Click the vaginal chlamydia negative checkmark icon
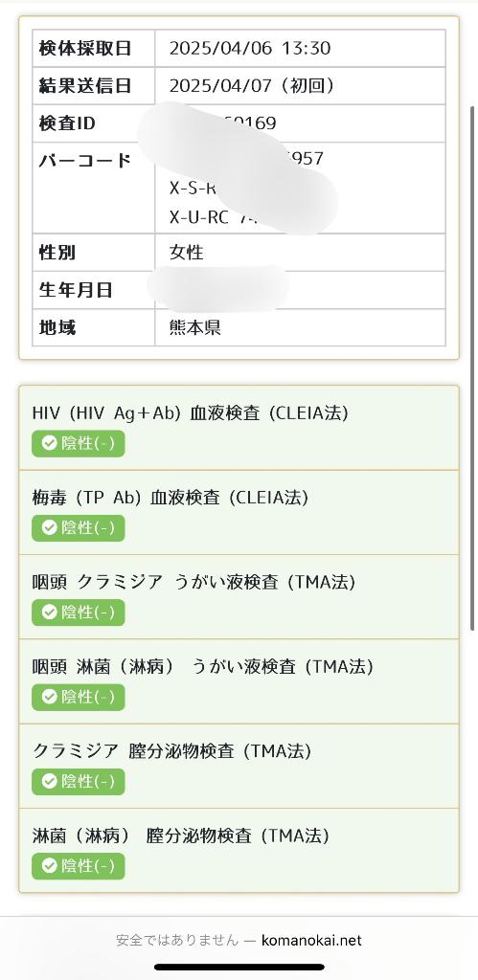 click(50, 781)
